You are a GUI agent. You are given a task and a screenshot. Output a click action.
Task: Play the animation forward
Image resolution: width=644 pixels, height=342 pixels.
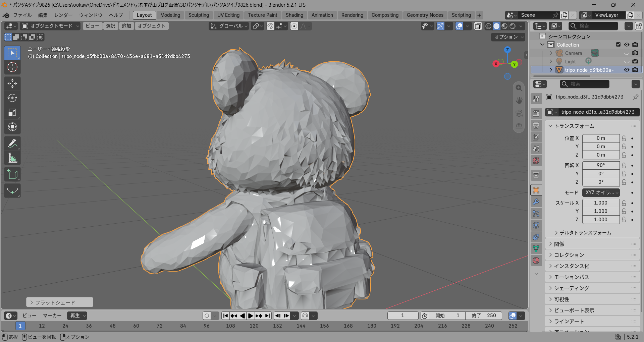click(251, 316)
